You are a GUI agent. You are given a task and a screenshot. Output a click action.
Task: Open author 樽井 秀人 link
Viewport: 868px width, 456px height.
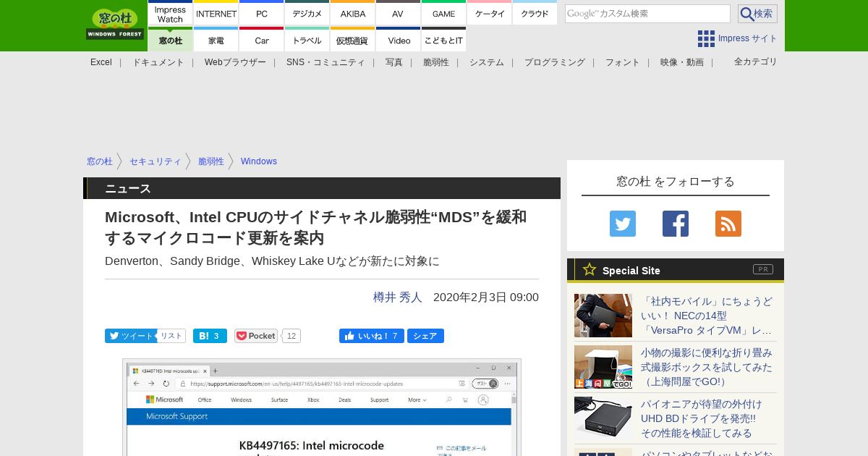(x=397, y=297)
